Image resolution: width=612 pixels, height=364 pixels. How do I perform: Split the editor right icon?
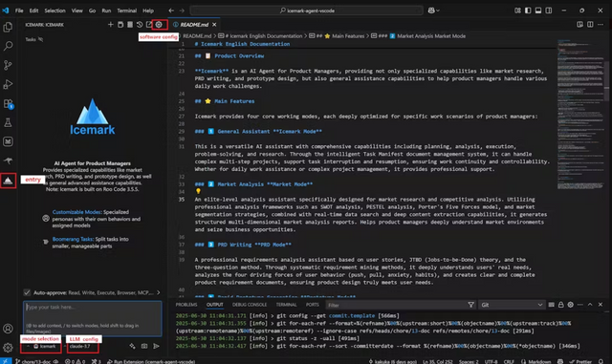pos(590,25)
